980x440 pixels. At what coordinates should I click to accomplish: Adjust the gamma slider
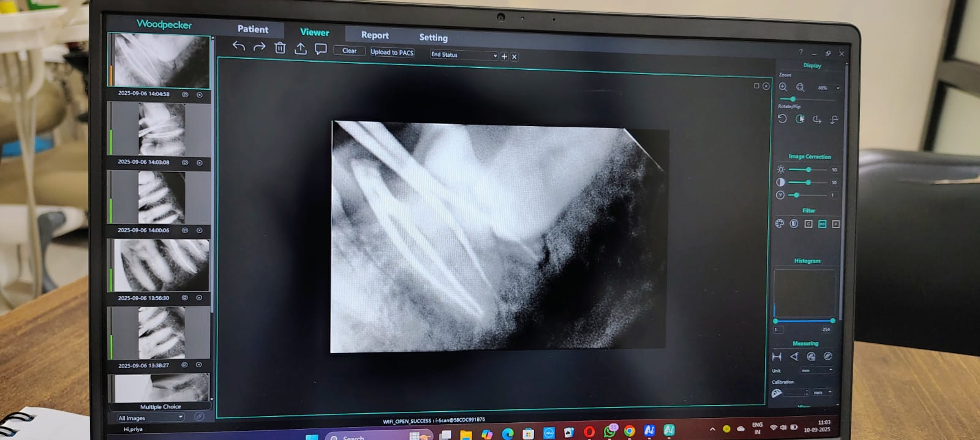(x=796, y=195)
